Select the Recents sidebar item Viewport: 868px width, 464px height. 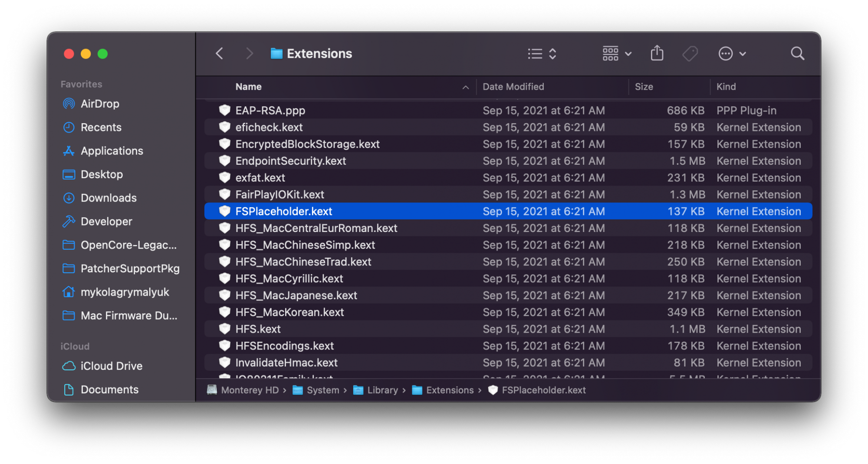[x=101, y=127]
